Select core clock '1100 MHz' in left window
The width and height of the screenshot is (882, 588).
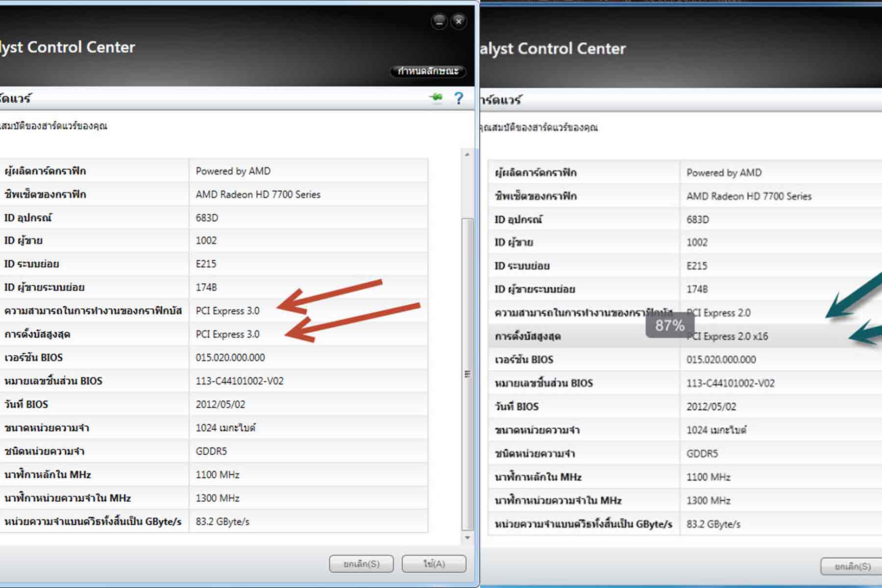tap(218, 475)
